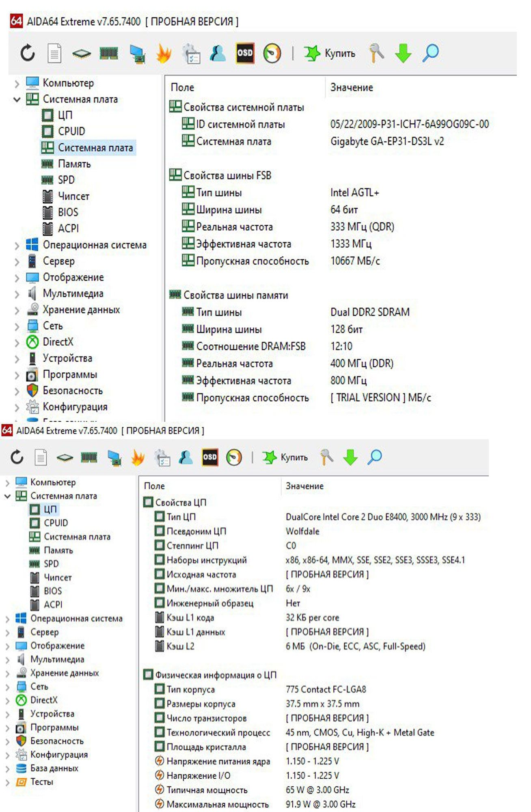Select the Gigabyte GA-EP31-DS3L v2 value
The width and height of the screenshot is (531, 812).
tap(387, 141)
